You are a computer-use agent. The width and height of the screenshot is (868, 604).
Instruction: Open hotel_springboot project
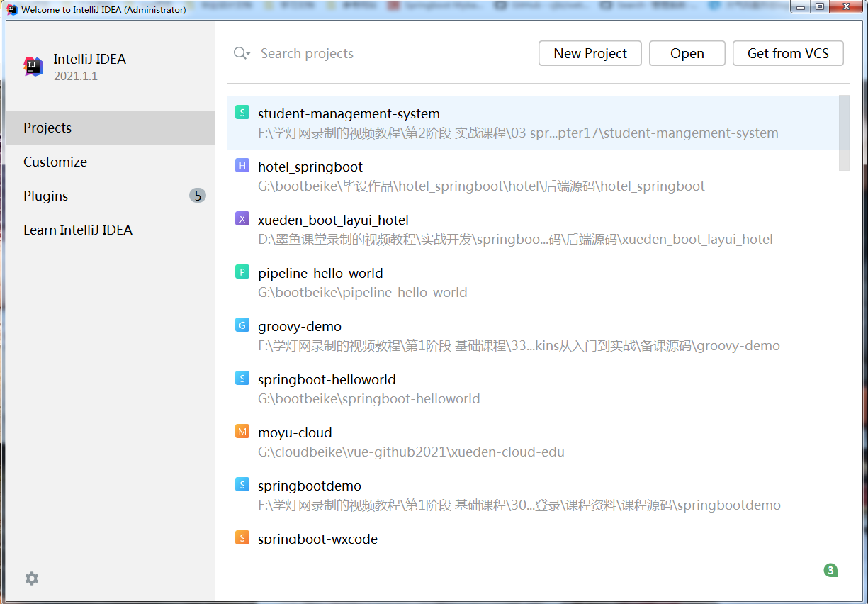(533, 176)
